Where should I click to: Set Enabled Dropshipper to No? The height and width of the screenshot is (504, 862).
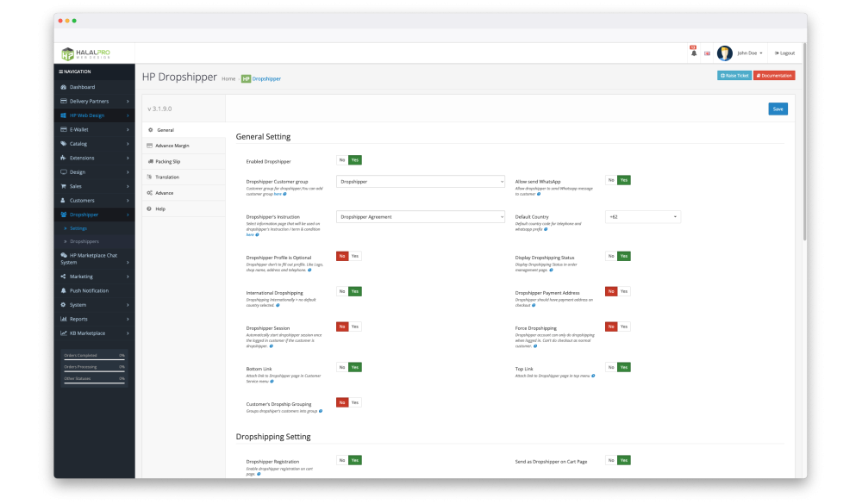coord(342,159)
